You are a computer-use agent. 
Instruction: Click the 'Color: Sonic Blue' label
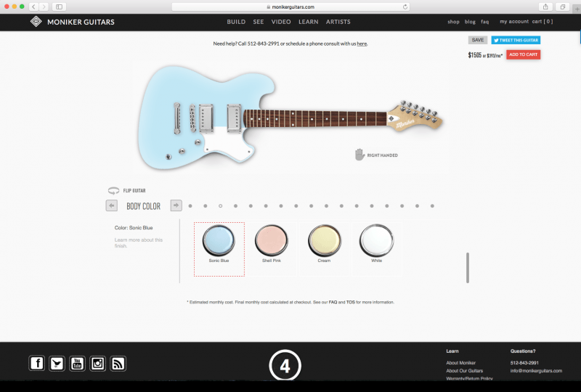click(x=134, y=227)
